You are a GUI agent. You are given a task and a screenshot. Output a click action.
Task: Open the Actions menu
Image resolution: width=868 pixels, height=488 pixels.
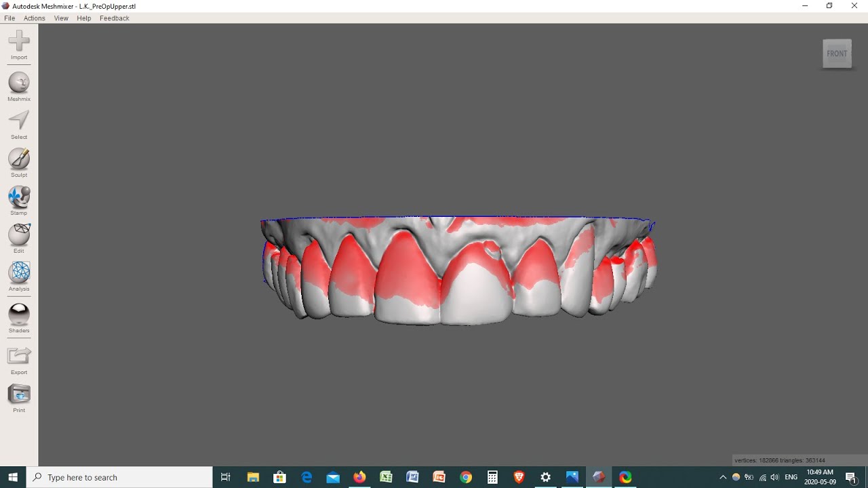pyautogui.click(x=35, y=18)
